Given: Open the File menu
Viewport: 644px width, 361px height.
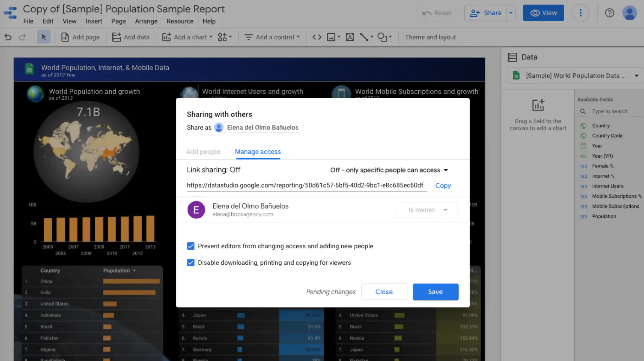Looking at the screenshot, I should (x=28, y=21).
